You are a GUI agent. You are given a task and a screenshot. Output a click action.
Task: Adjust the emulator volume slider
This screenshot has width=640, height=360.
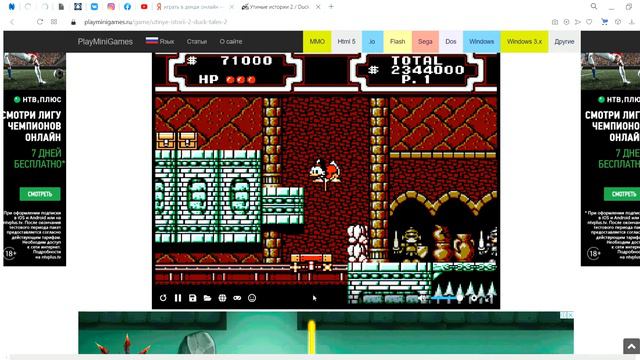pyautogui.click(x=447, y=298)
